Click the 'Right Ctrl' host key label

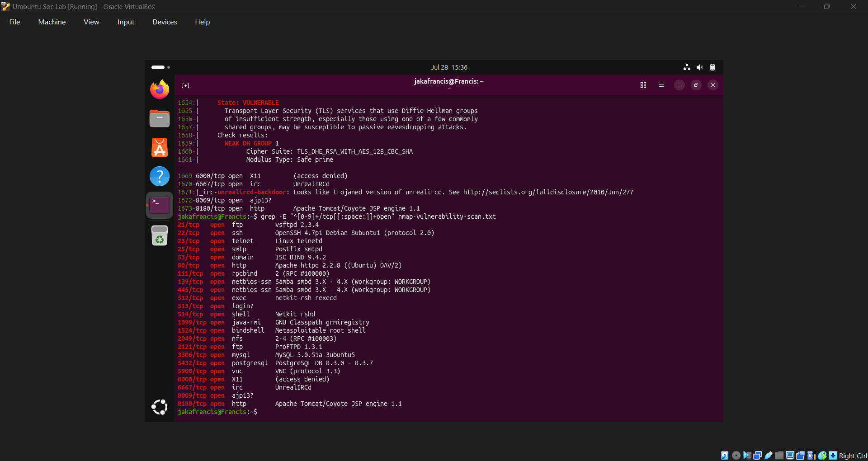tap(853, 456)
